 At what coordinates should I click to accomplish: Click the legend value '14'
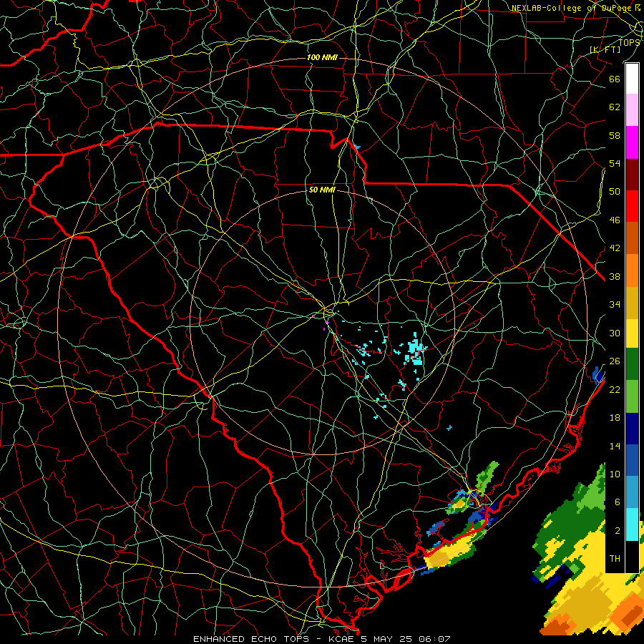pos(615,446)
